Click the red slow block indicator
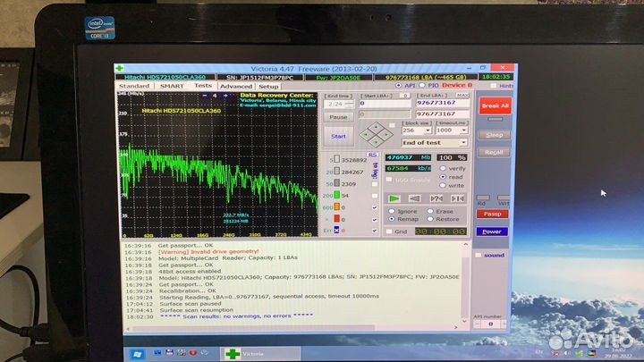The height and width of the screenshot is (362, 644). [x=337, y=219]
